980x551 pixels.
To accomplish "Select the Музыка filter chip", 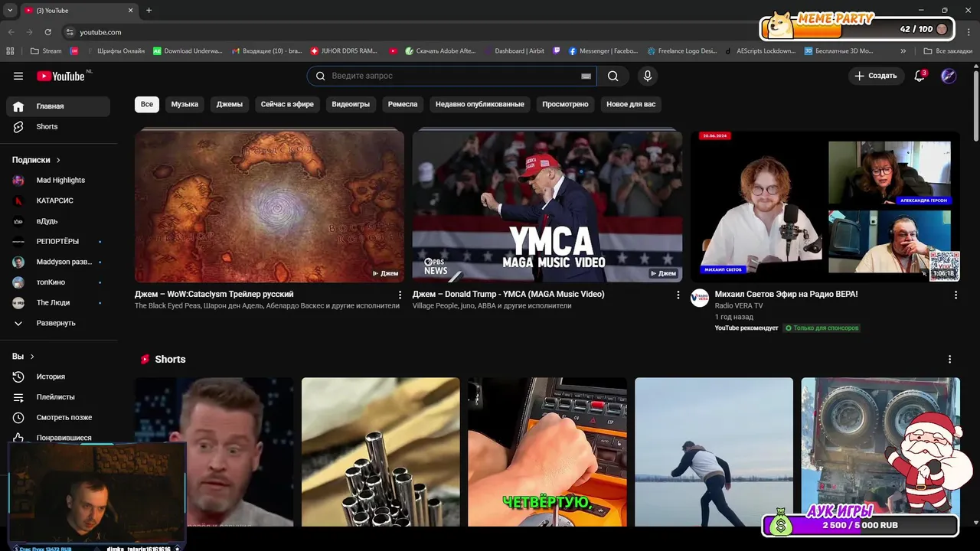I will [x=185, y=104].
